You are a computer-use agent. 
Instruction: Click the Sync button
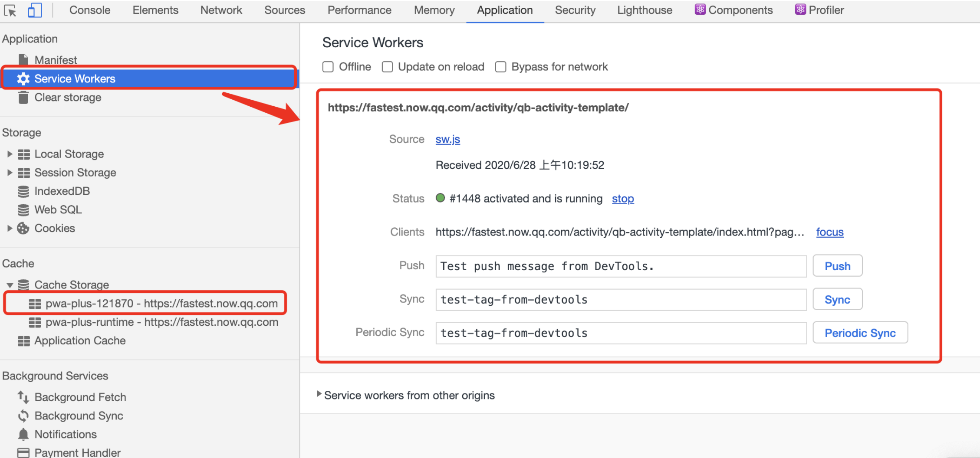[x=838, y=299]
